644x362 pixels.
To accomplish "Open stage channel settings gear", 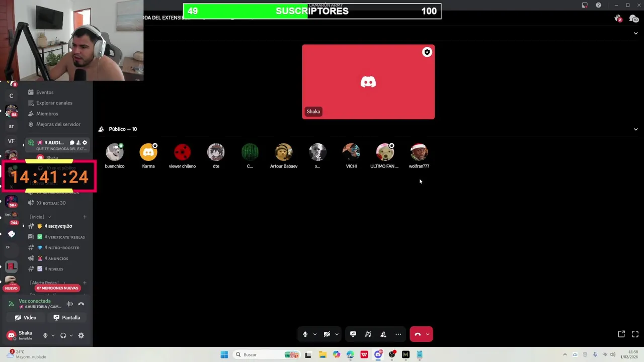I will coord(85,143).
